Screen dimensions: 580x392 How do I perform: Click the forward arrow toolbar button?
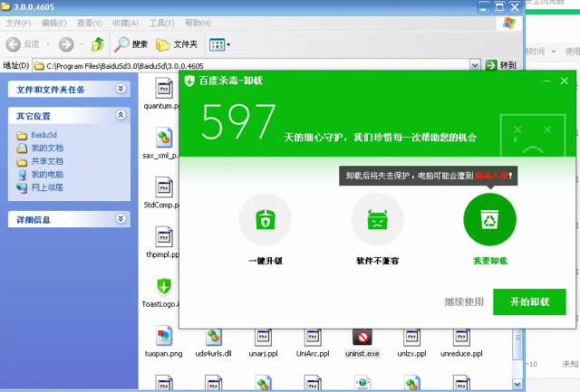(x=66, y=44)
